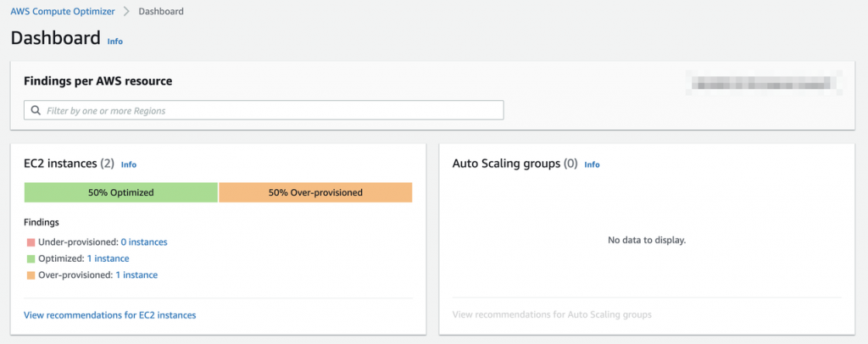Open the Under-provisioned 0 instances link

click(143, 241)
